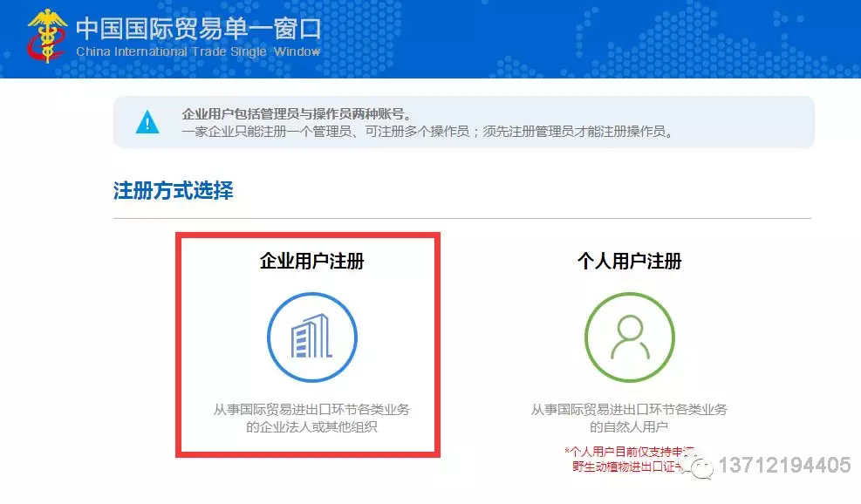The height and width of the screenshot is (504, 861).
Task: Select 企业用户注册 heading
Action: (312, 261)
